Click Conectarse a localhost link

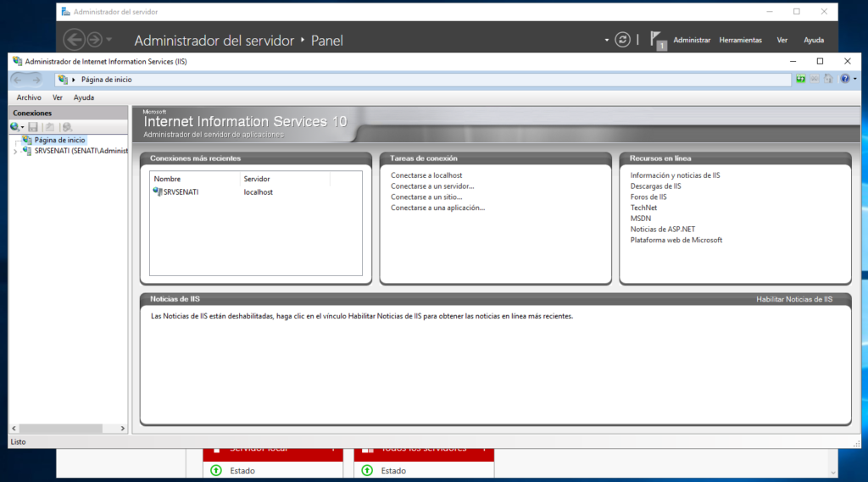pos(426,175)
